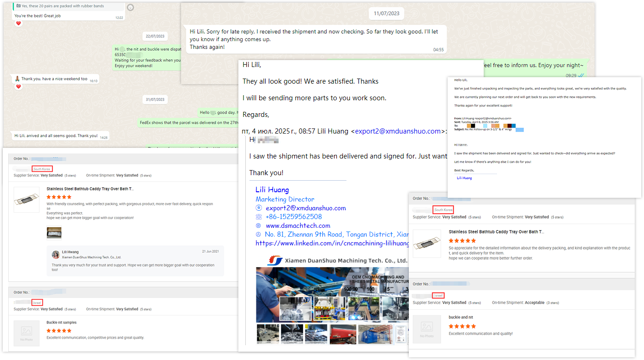Screen dimensions: 644x360
Task: Click the phone number +86-15259562508
Action: [293, 217]
